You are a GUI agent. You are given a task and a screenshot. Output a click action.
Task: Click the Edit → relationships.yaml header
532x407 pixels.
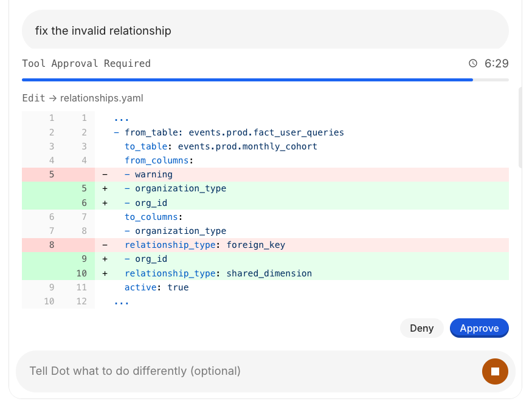click(83, 98)
